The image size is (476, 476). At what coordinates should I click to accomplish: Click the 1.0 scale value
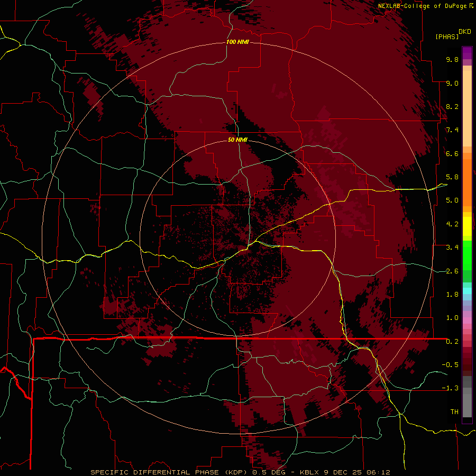(x=452, y=318)
